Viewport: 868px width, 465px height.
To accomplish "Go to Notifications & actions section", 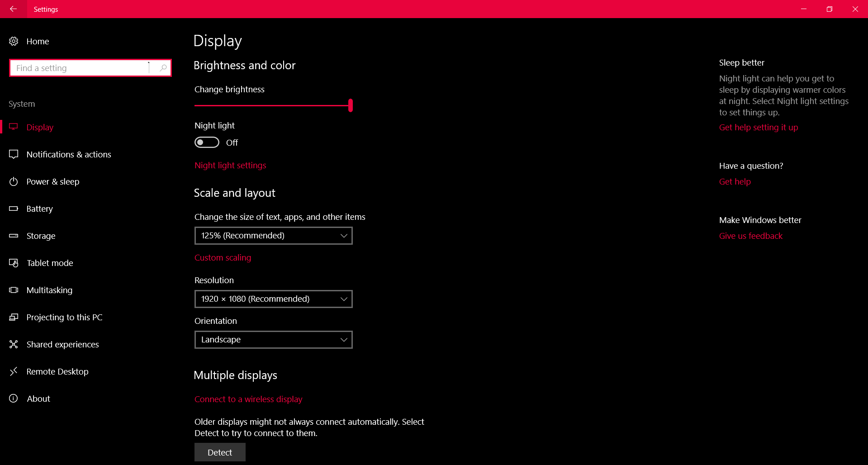I will click(x=69, y=154).
